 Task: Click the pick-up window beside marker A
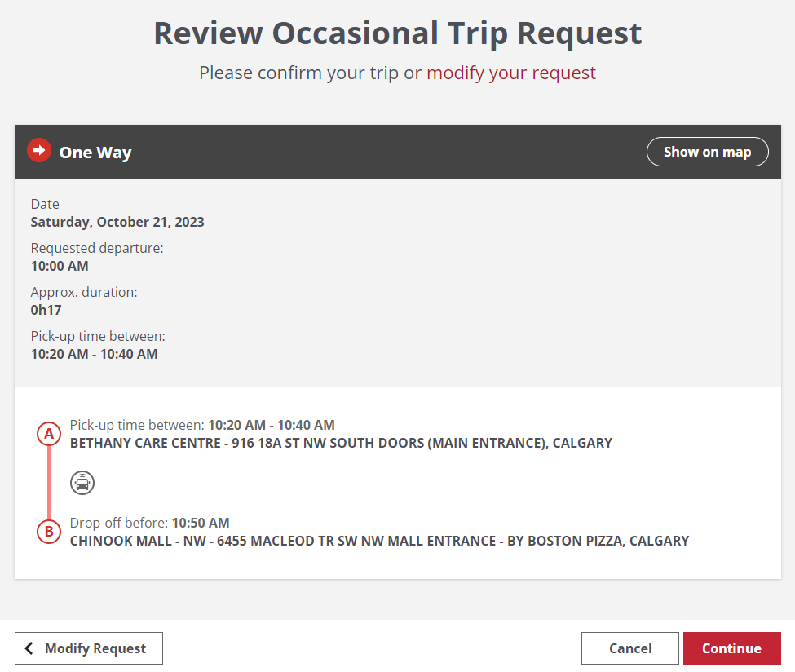[271, 425]
